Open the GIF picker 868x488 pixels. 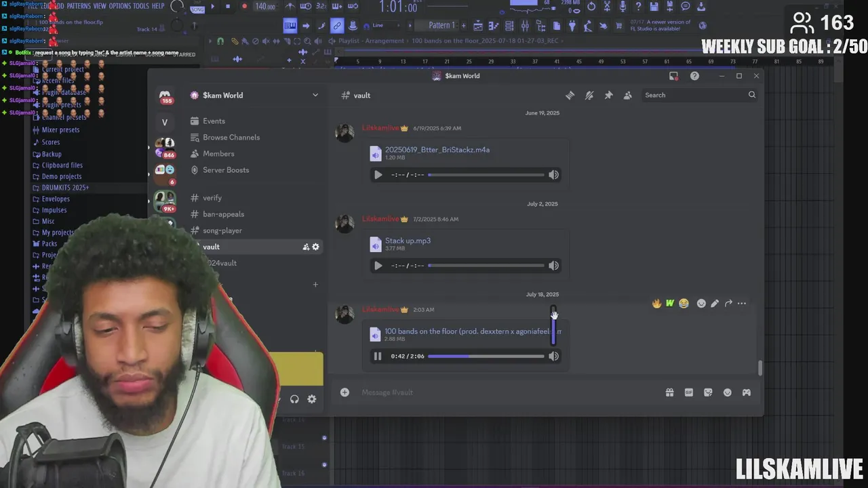(689, 392)
